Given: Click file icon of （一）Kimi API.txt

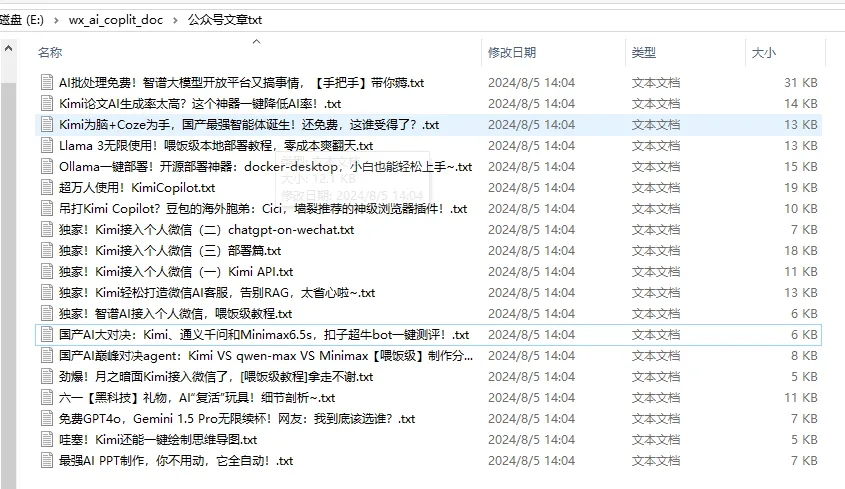Looking at the screenshot, I should point(47,272).
